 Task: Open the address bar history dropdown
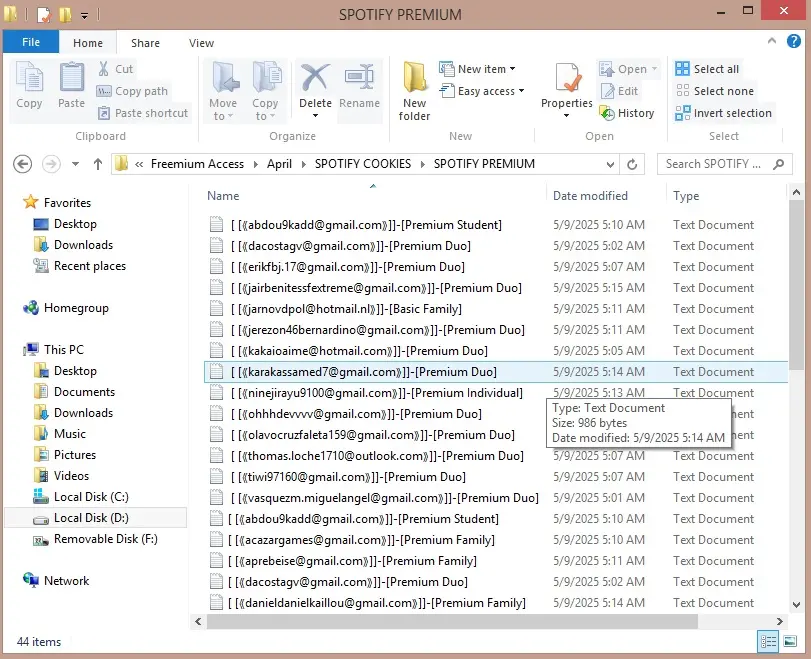pos(610,164)
